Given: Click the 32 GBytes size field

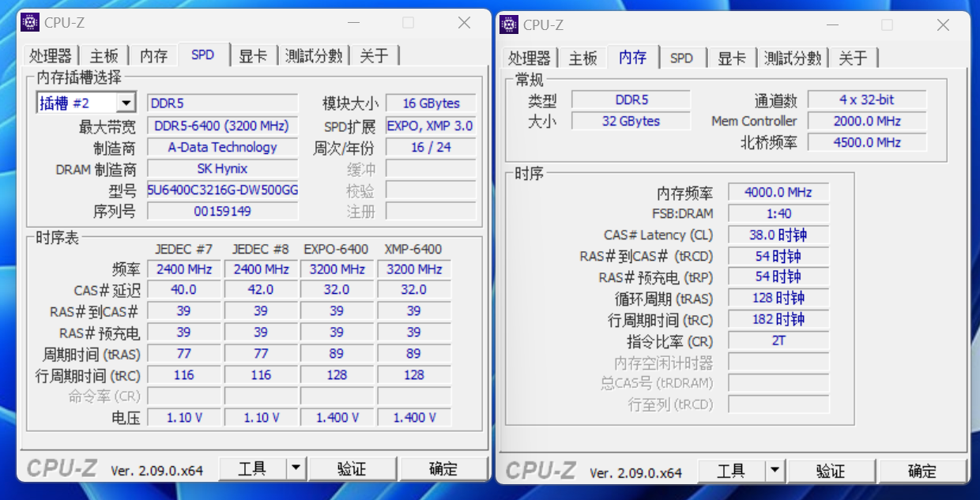Looking at the screenshot, I should pyautogui.click(x=631, y=121).
